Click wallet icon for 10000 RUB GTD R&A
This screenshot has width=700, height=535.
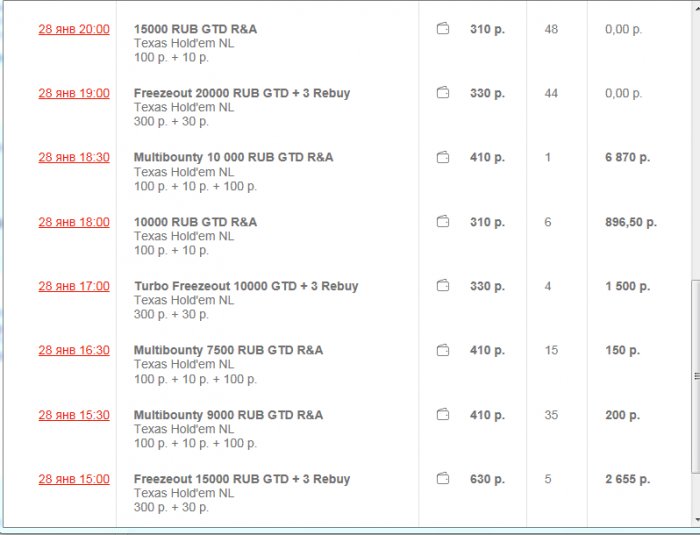click(443, 222)
